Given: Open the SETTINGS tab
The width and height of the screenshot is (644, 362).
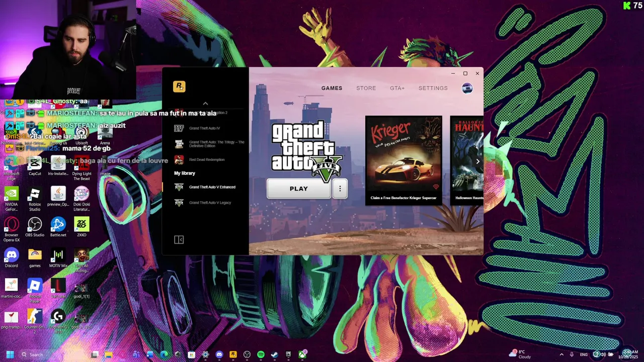Looking at the screenshot, I should [433, 88].
